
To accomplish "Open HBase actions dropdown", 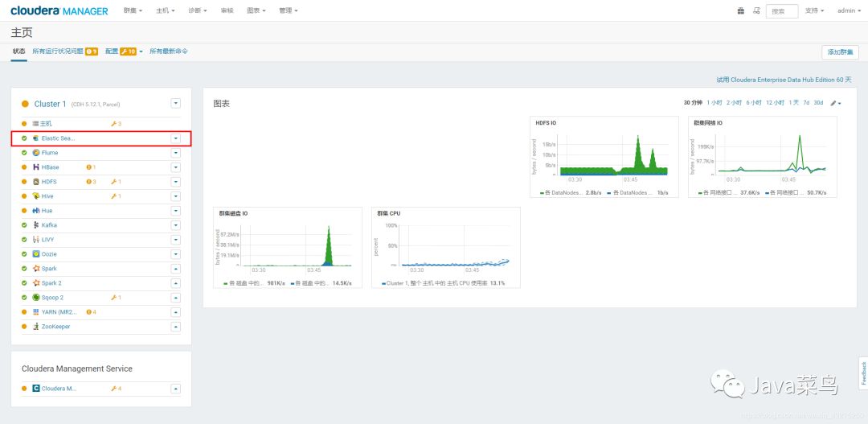I will (x=176, y=167).
